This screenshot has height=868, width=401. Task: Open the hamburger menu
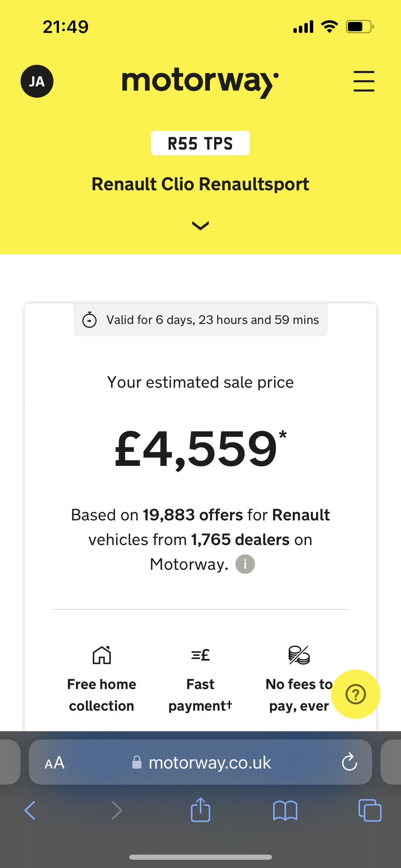(364, 81)
